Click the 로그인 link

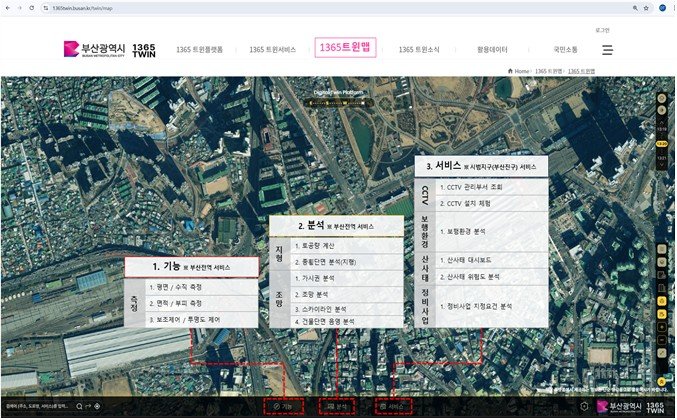[601, 30]
